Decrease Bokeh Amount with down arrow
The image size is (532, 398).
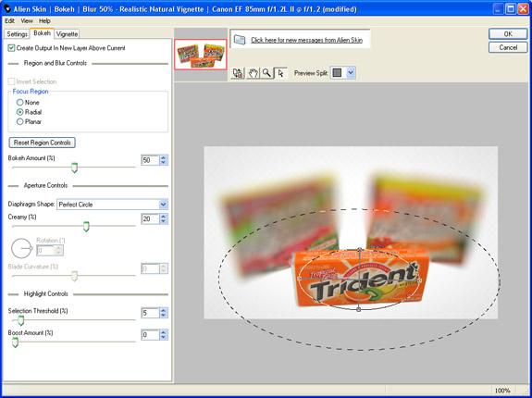coord(164,163)
